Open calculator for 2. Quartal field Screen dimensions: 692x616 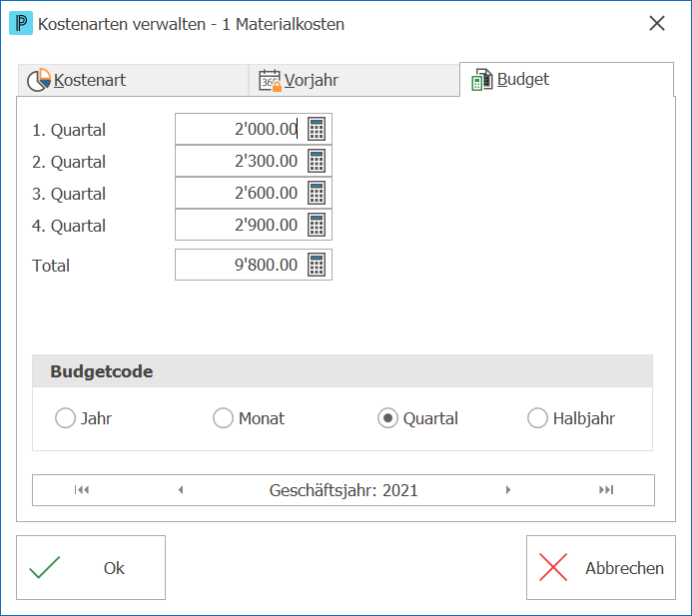tap(317, 161)
